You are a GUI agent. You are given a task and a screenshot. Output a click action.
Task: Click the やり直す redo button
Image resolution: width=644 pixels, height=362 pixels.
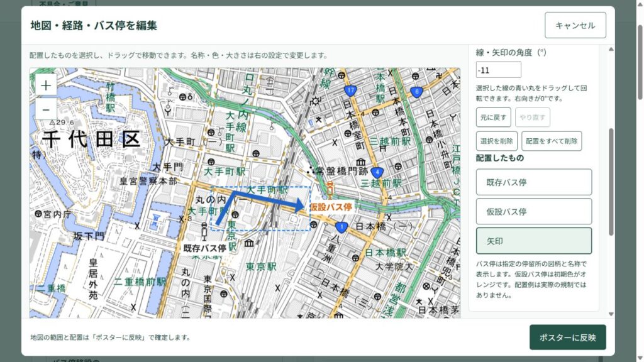[532, 118]
